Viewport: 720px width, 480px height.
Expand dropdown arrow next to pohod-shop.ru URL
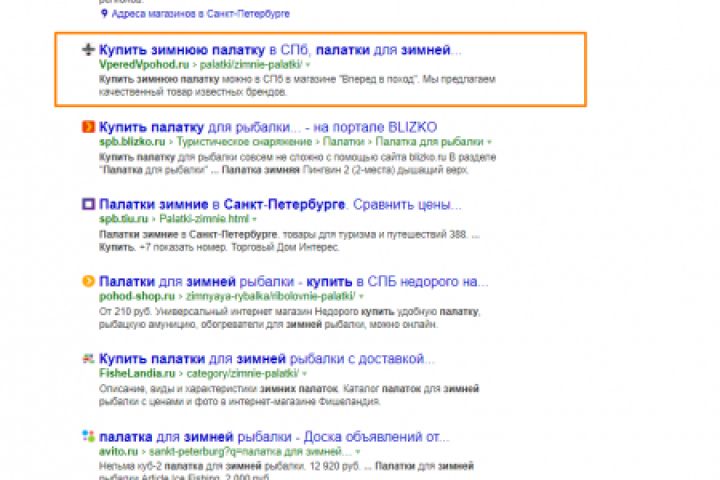pos(361,296)
